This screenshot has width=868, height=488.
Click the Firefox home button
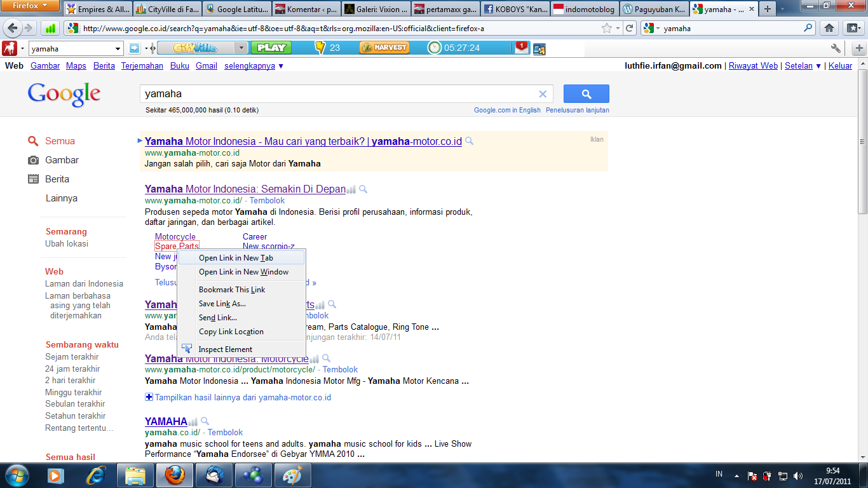click(829, 28)
